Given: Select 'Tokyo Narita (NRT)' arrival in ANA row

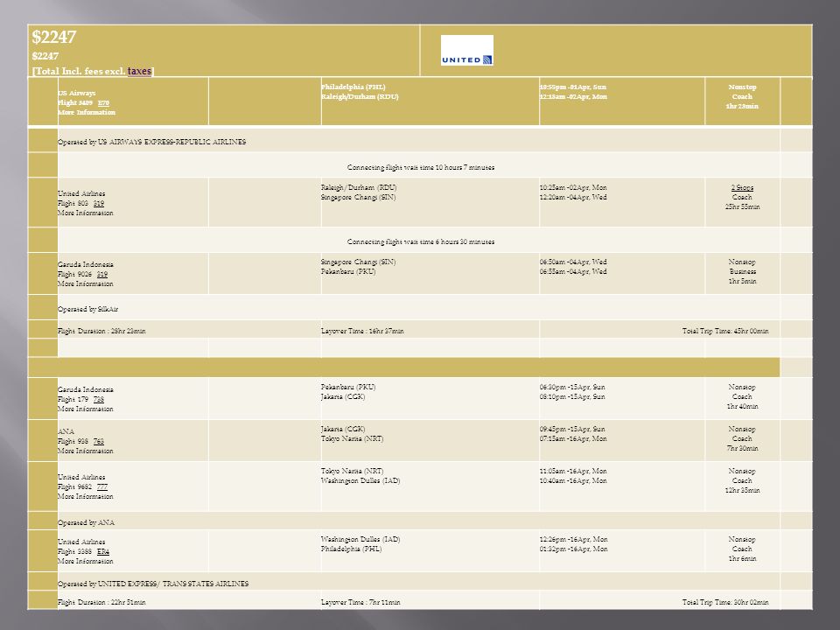Looking at the screenshot, I should click(352, 439).
